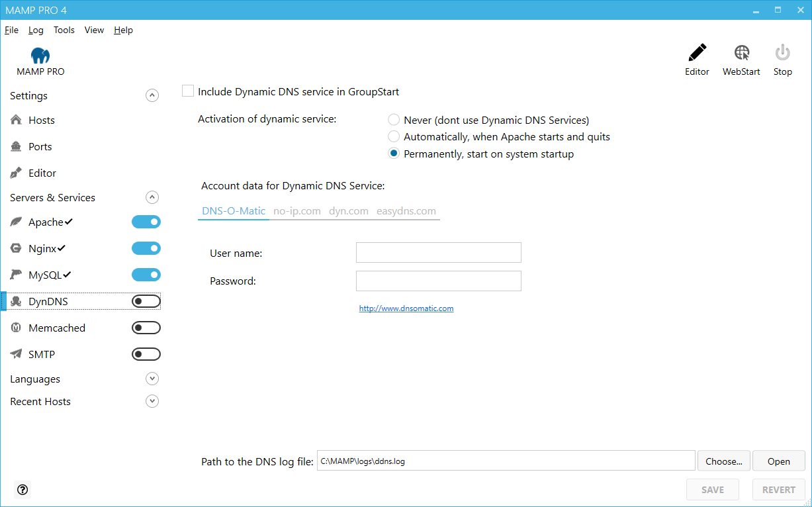812x507 pixels.
Task: Turn off the Nginx switch
Action: point(146,248)
